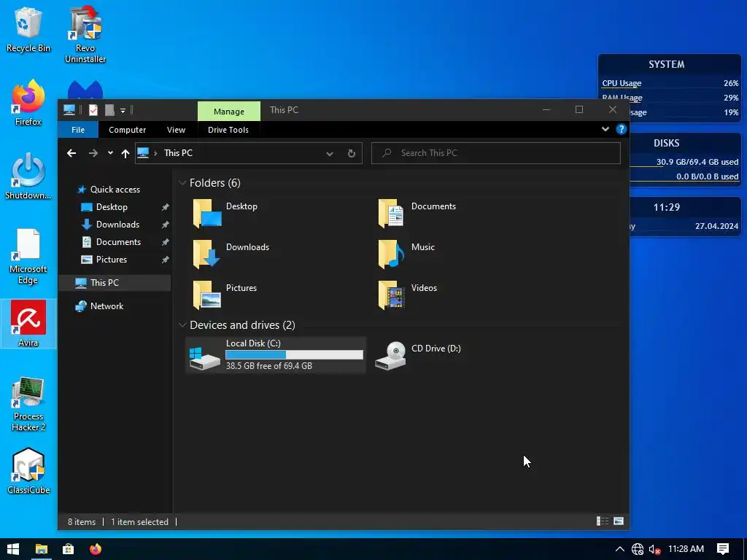Click the Forward navigation arrow
747x560 pixels.
pos(93,153)
